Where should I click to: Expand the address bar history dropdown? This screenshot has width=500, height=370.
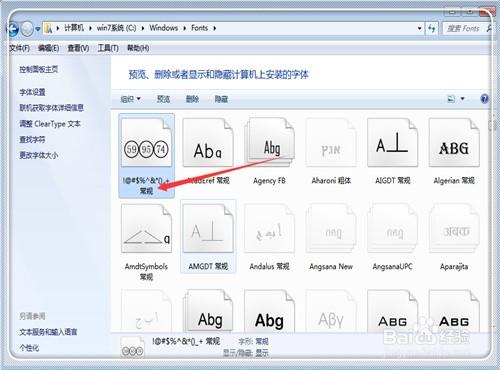[419, 29]
